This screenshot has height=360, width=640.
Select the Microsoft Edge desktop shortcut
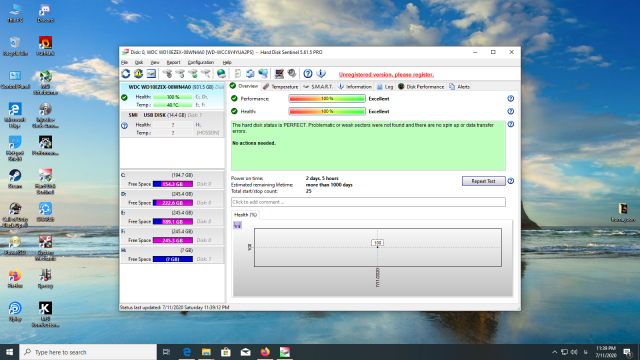(15, 115)
